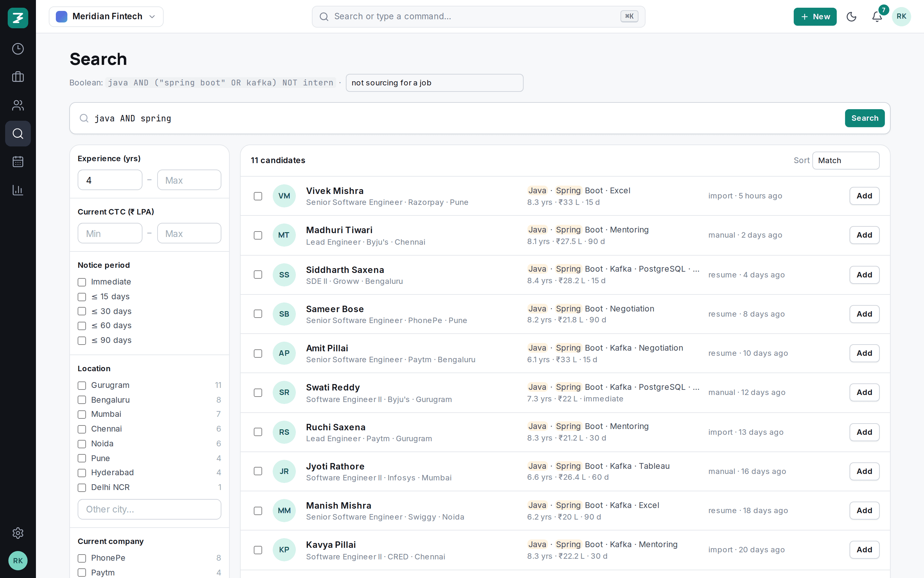Image resolution: width=924 pixels, height=578 pixels.
Task: Open the clock dashboard icon in sidebar
Action: (x=18, y=49)
